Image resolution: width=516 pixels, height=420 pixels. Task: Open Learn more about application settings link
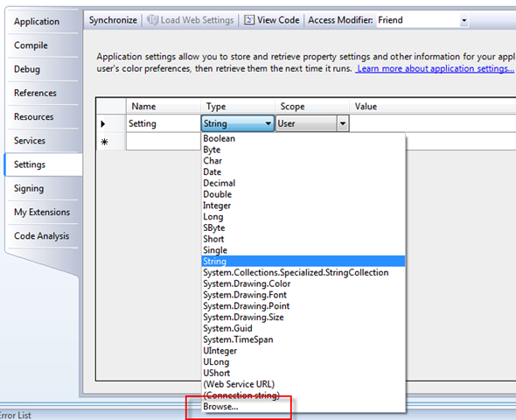[435, 69]
